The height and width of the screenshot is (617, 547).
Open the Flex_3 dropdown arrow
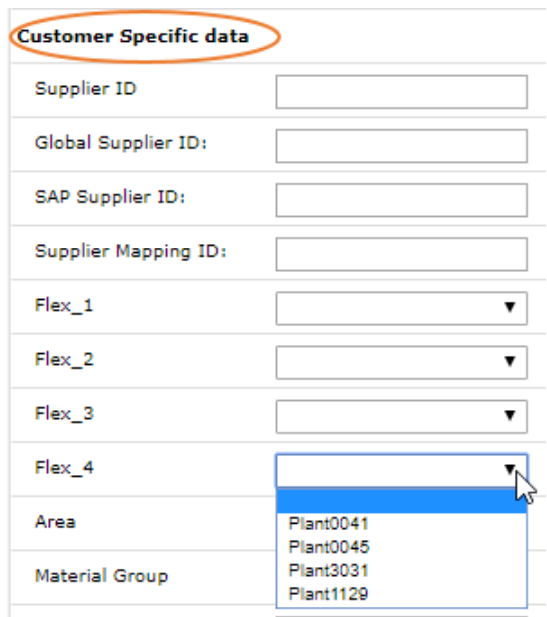(x=510, y=415)
